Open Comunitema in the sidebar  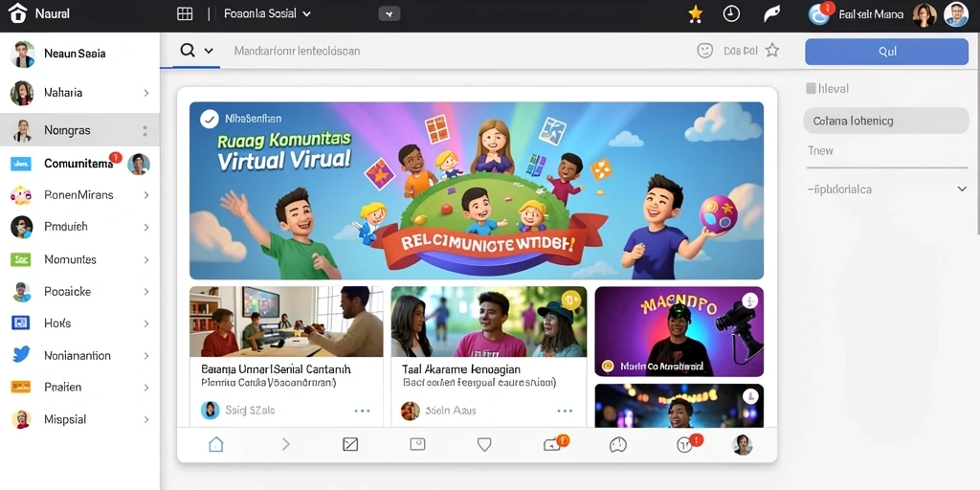(80, 164)
